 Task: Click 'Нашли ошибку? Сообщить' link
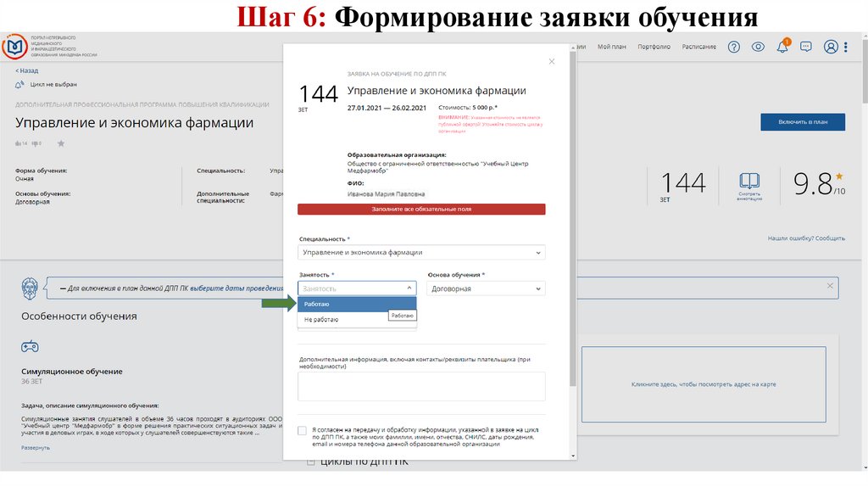pyautogui.click(x=806, y=238)
